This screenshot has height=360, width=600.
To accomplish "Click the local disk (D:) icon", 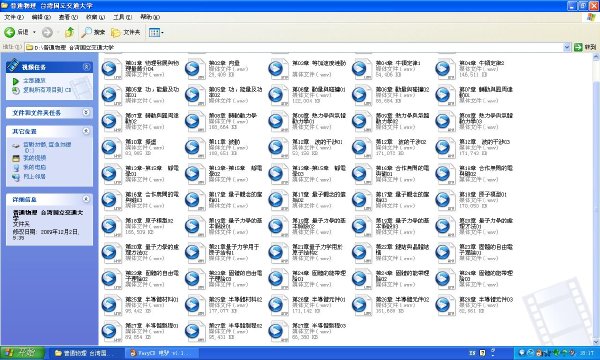I will point(16,146).
